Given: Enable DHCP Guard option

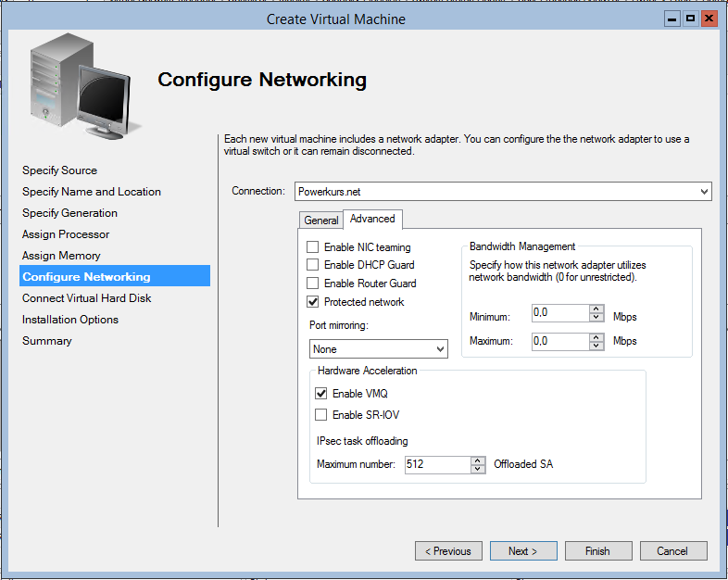Looking at the screenshot, I should (313, 265).
